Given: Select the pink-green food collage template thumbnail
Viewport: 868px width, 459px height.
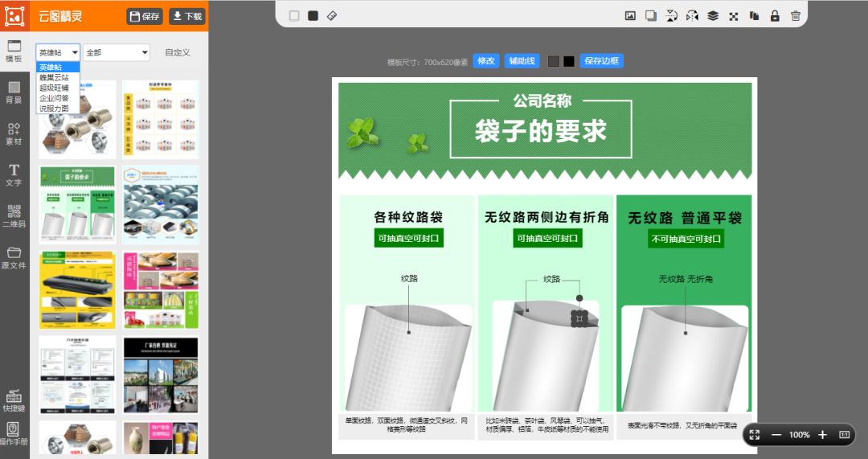Looking at the screenshot, I should [x=161, y=289].
